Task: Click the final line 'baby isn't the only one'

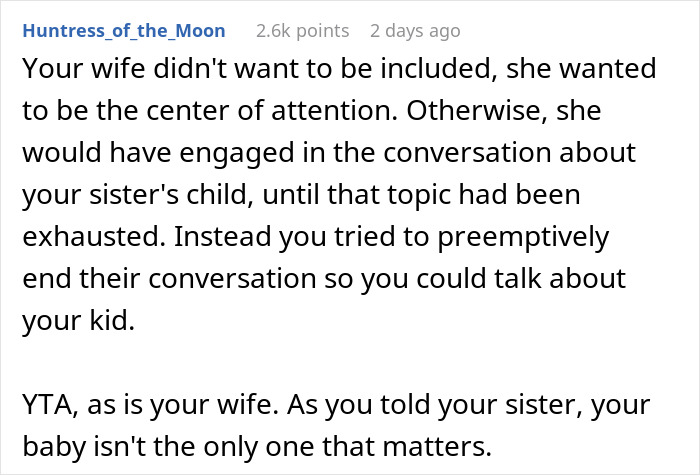Action: point(257,446)
